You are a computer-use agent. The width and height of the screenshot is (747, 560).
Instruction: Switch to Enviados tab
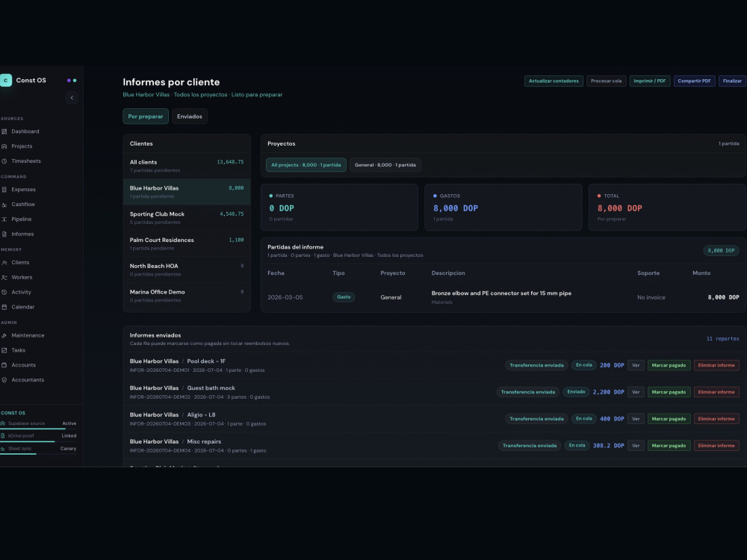point(189,116)
